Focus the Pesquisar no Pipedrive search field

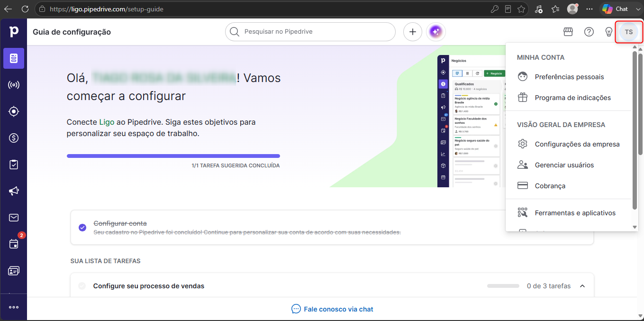point(310,32)
